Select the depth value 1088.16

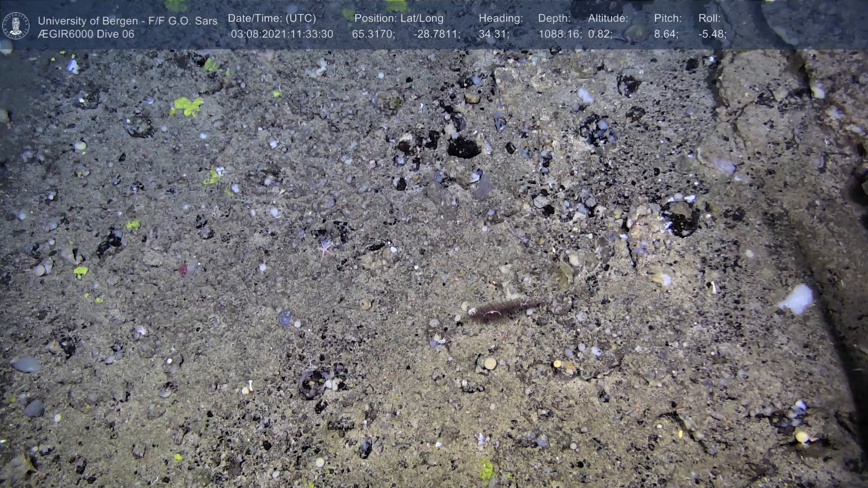[560, 34]
